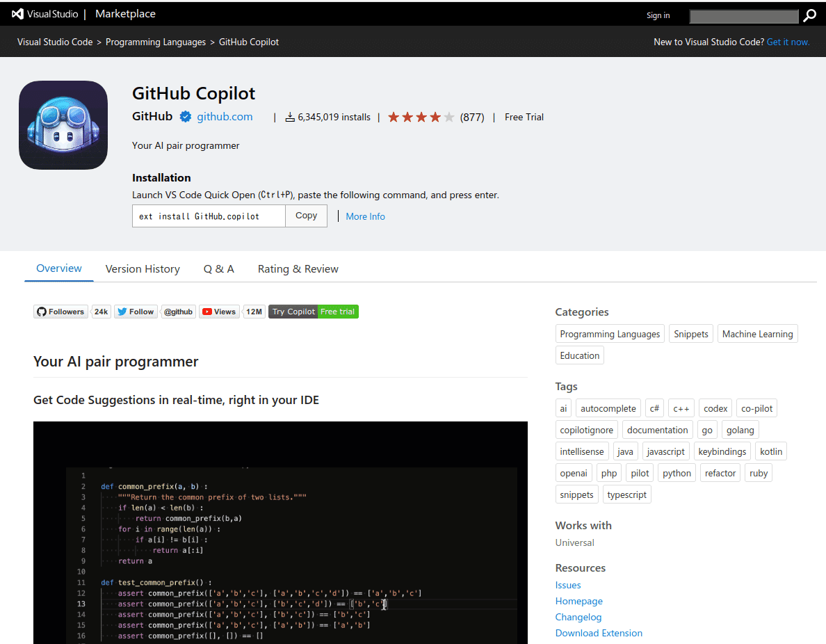Click the Try Copilot Free trial badge
The width and height of the screenshot is (826, 644).
(314, 312)
